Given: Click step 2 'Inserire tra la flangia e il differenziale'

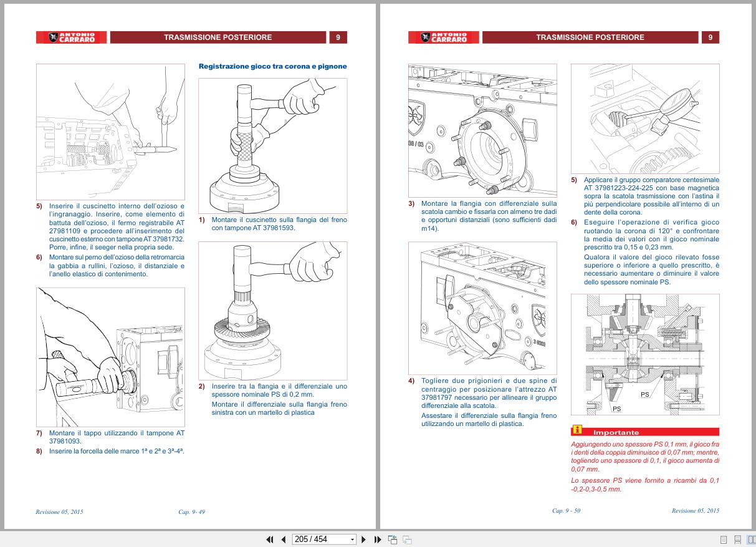Looking at the screenshot, I should point(279,390).
